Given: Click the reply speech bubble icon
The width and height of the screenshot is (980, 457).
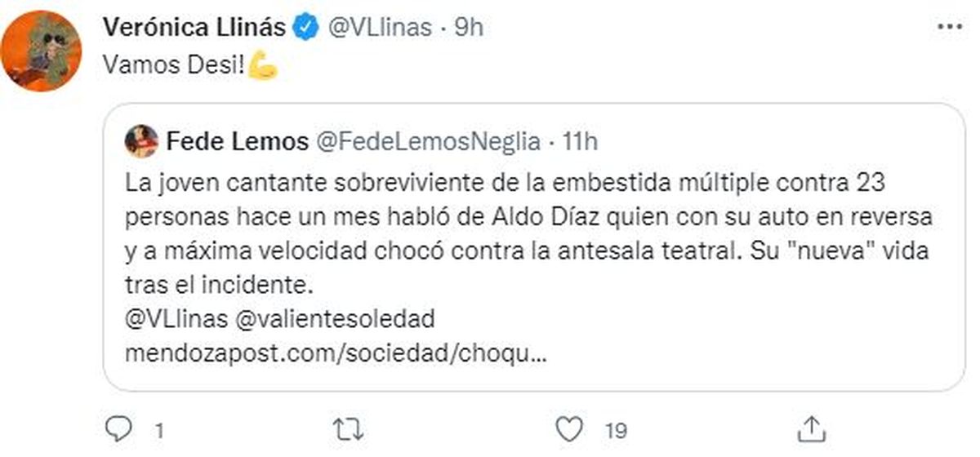Looking at the screenshot, I should [x=119, y=428].
